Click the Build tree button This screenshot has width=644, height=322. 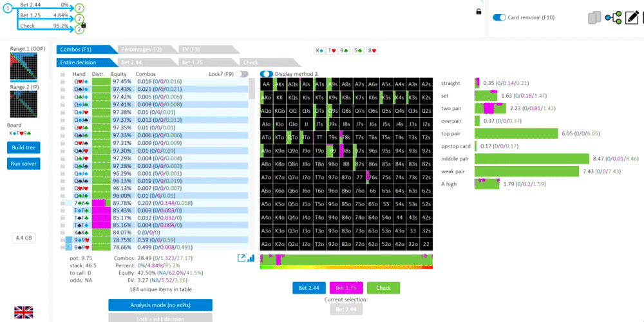coord(23,147)
